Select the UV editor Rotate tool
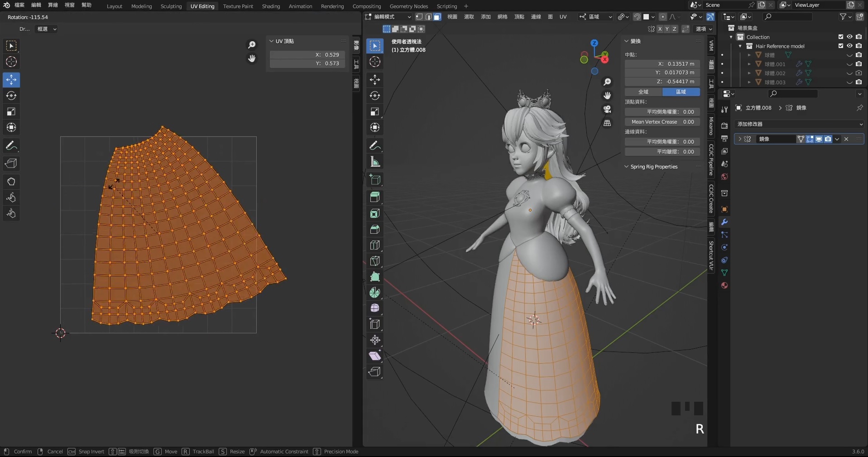 [11, 96]
